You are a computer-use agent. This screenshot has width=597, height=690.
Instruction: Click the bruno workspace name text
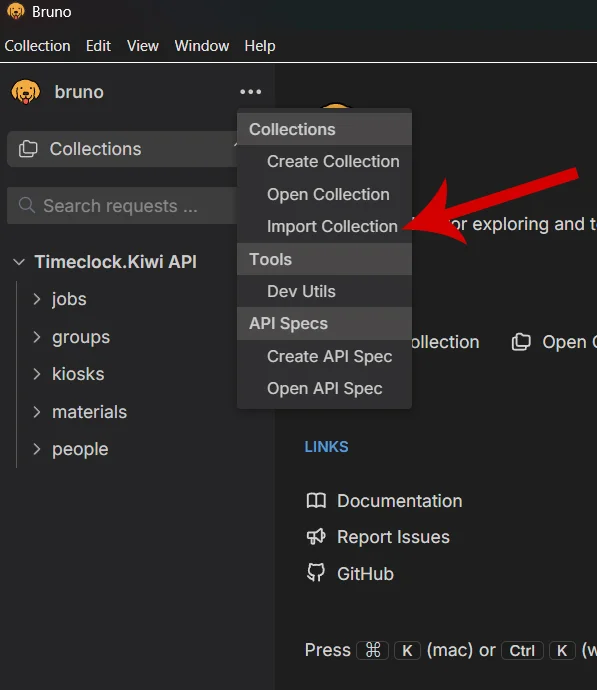(79, 92)
